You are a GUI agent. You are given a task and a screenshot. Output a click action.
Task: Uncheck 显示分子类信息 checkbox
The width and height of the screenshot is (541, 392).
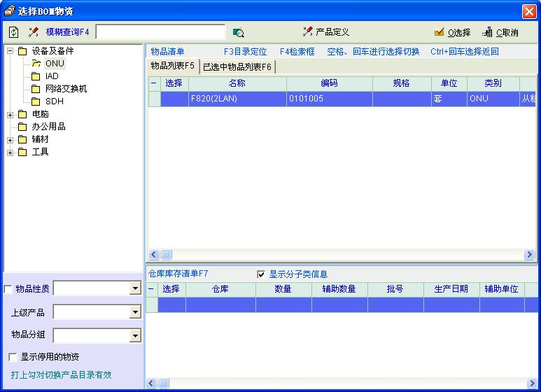[x=261, y=274]
